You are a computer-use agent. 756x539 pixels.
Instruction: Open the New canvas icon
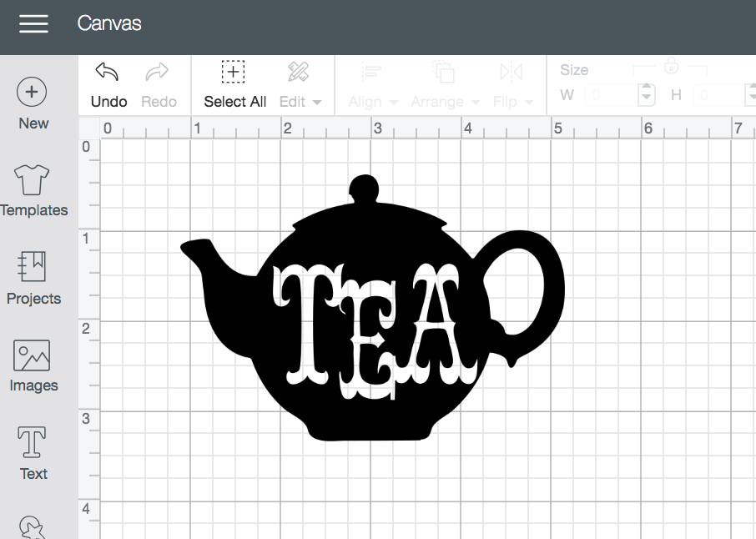pyautogui.click(x=32, y=92)
